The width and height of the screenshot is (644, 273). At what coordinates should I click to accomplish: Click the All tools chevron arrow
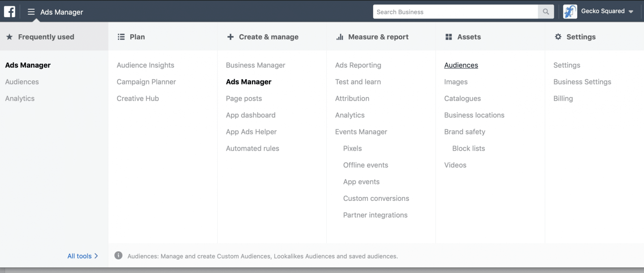pos(96,256)
